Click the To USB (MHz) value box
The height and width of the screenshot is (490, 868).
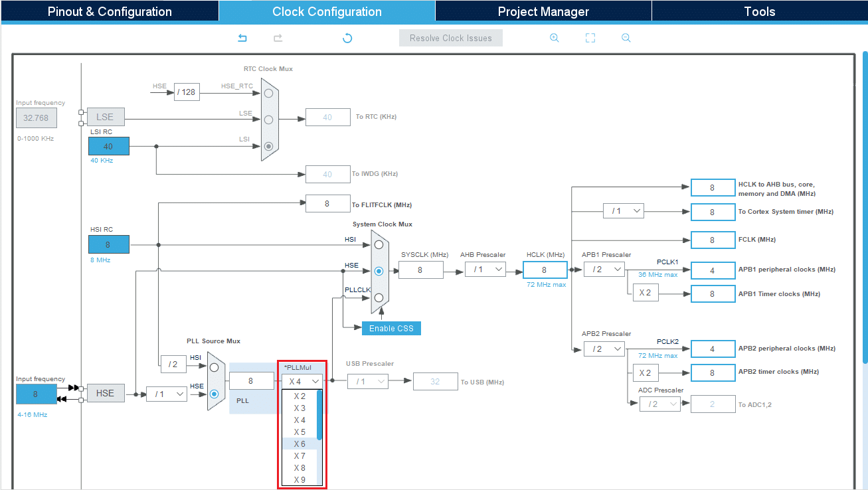435,381
